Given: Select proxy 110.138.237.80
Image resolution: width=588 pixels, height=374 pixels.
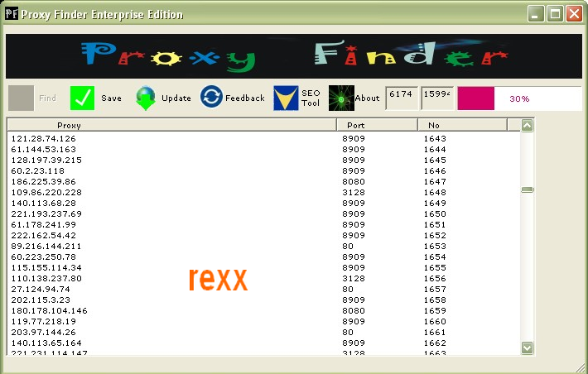Looking at the screenshot, I should click(x=46, y=279).
